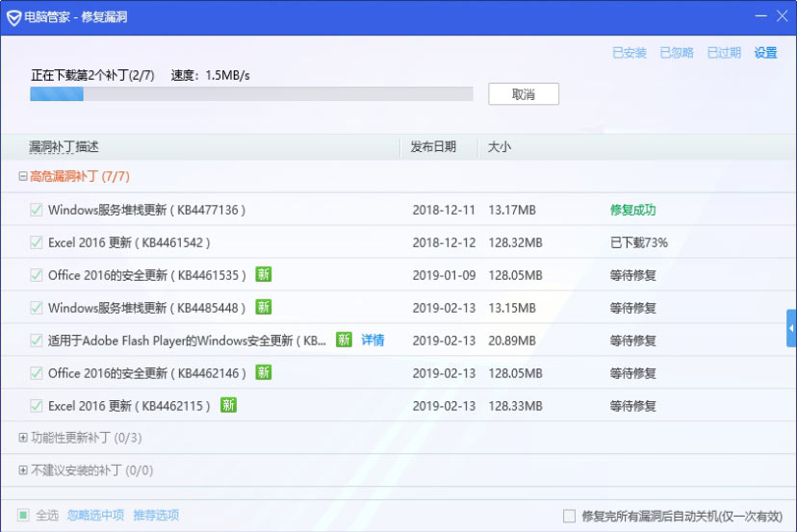Screen dimensions: 797x532
Task: Open 详情 link for Adobe Flash Player update
Action: point(373,340)
